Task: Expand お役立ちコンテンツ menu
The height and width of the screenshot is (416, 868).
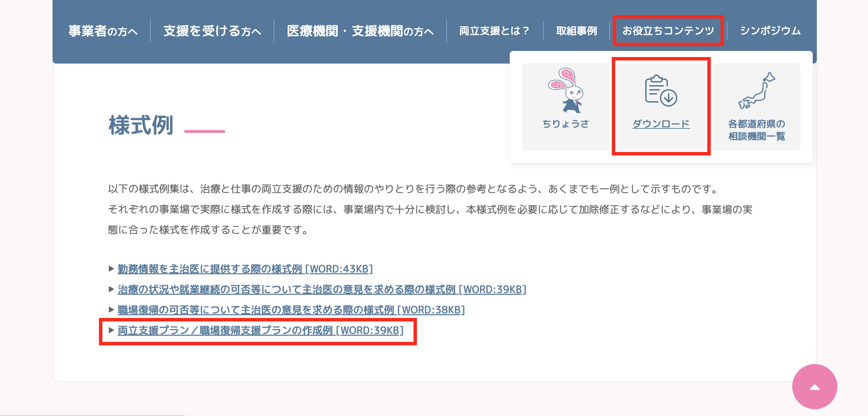Action: (x=668, y=31)
